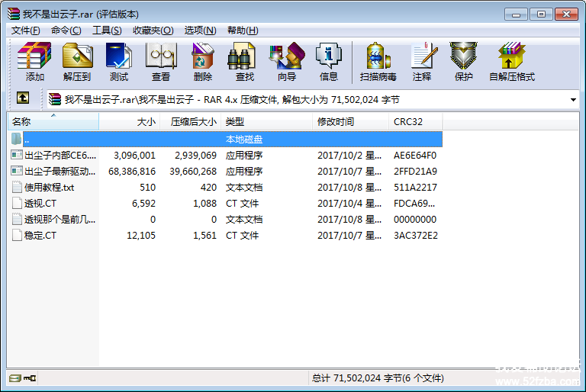Click drive icon in status bar
The height and width of the screenshot is (392, 586).
[15, 378]
